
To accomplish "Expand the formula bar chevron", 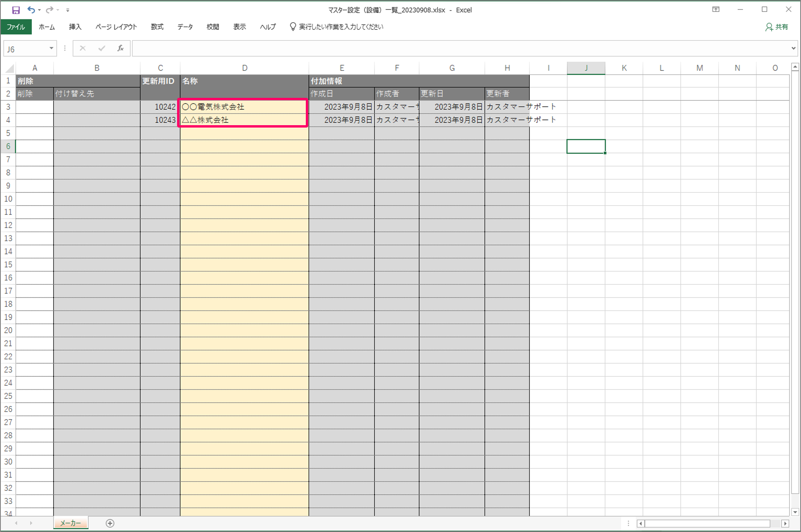I will [x=793, y=48].
